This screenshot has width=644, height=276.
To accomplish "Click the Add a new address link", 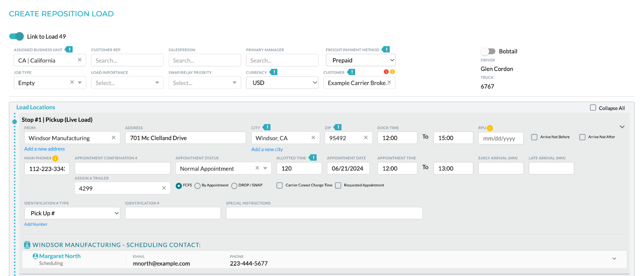I will click(44, 149).
